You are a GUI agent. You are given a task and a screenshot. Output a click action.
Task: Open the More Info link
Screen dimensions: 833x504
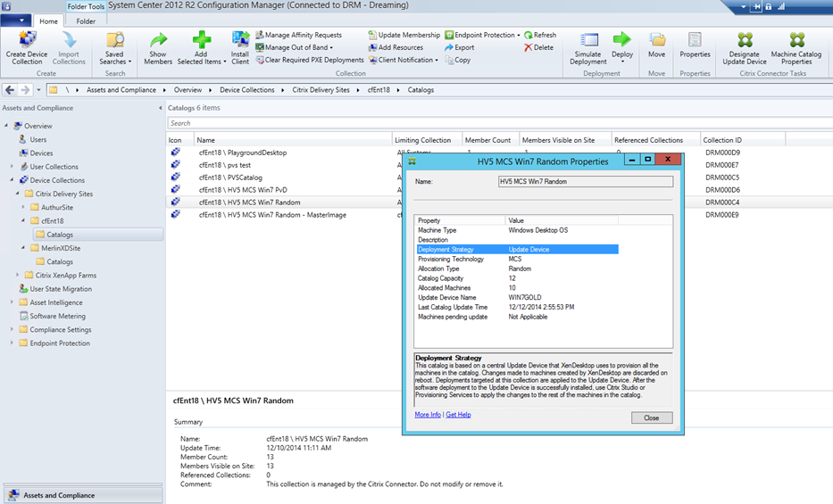(x=428, y=415)
